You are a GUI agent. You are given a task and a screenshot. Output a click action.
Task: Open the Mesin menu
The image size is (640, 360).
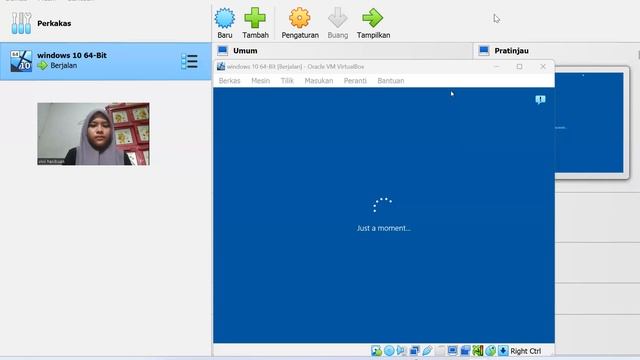click(260, 81)
